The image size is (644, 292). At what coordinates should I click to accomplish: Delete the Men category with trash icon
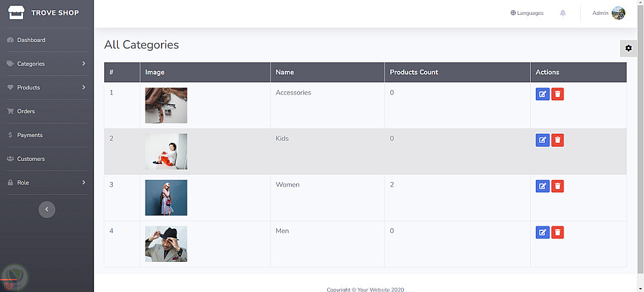[558, 233]
